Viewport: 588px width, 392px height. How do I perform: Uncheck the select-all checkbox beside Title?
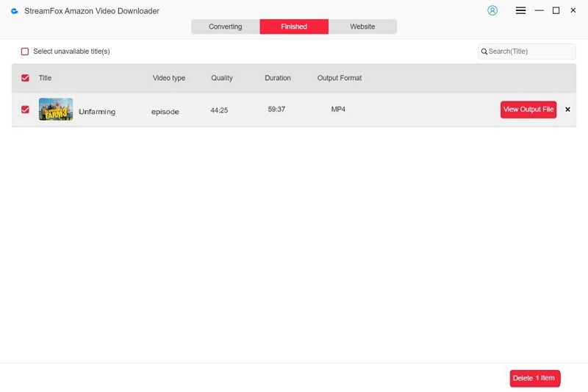coord(25,78)
